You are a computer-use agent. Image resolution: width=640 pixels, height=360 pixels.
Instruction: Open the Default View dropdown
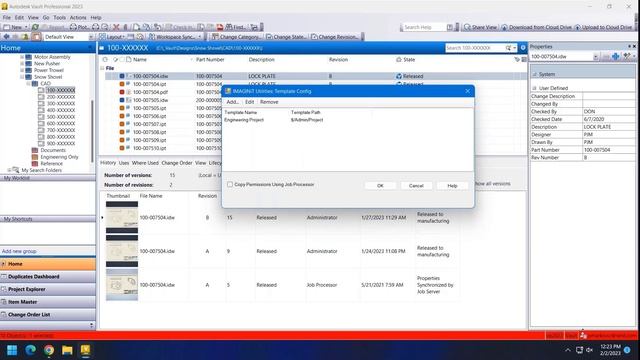[91, 37]
